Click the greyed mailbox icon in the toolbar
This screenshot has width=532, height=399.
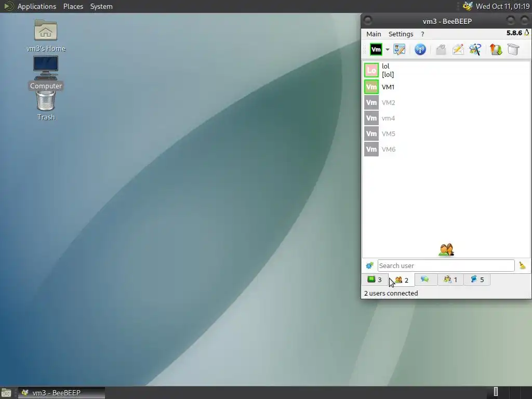pyautogui.click(x=441, y=49)
